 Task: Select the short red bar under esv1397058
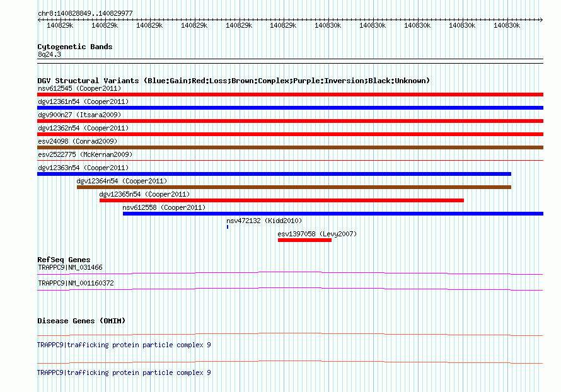(x=305, y=240)
